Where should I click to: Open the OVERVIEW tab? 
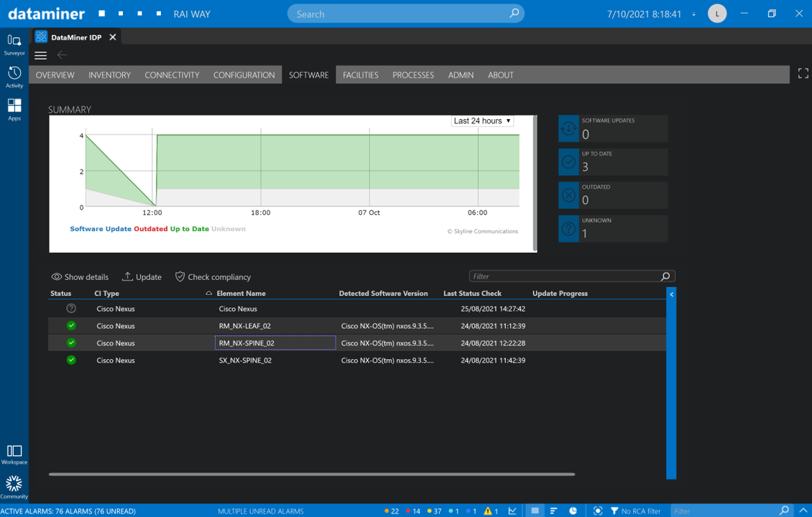(x=55, y=75)
